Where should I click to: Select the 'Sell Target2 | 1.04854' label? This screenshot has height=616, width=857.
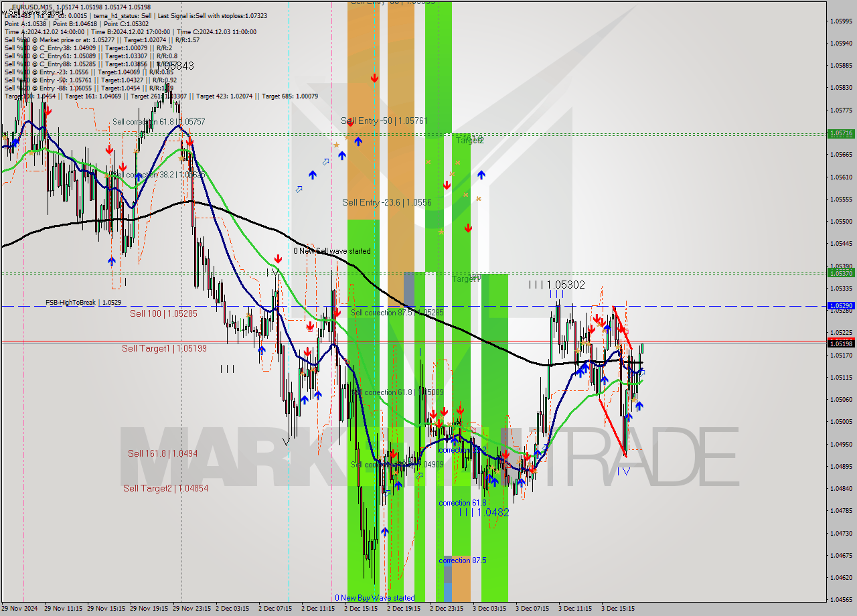point(165,488)
